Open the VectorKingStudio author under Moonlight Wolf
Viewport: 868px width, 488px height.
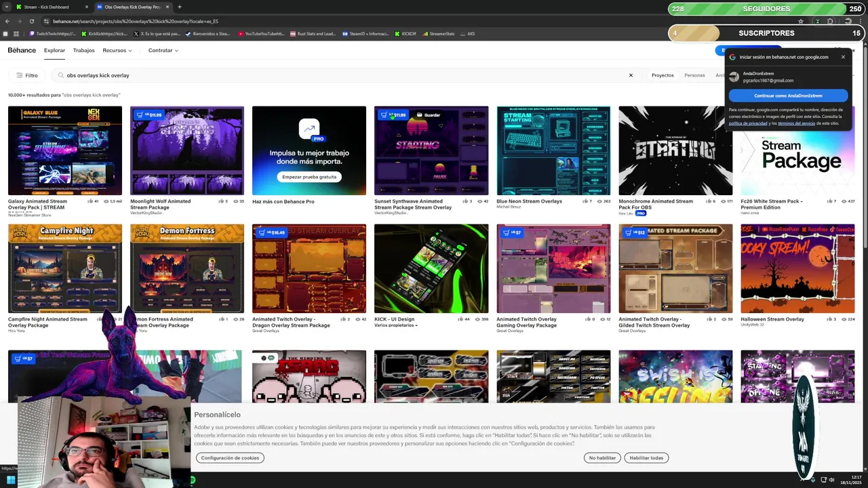click(x=147, y=213)
